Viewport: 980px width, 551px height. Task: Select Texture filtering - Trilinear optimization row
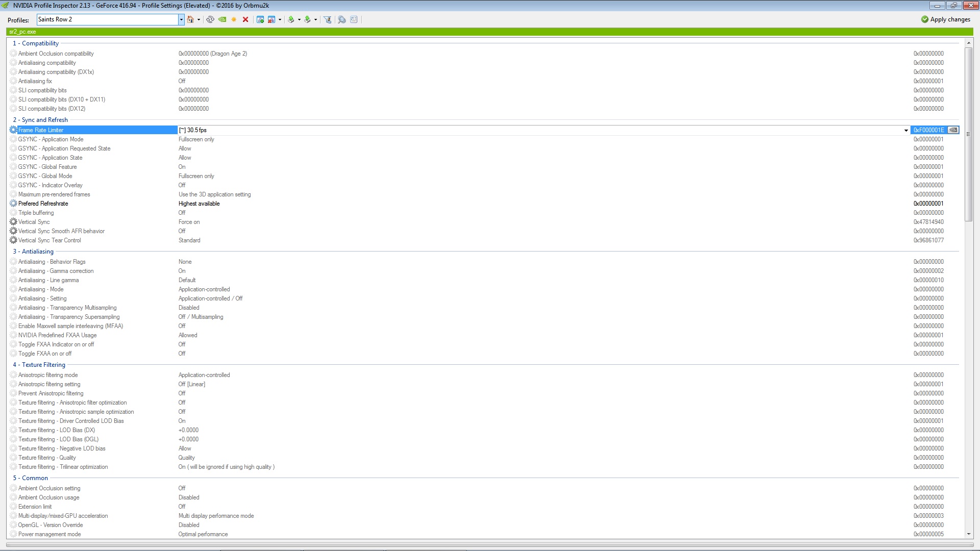click(484, 467)
